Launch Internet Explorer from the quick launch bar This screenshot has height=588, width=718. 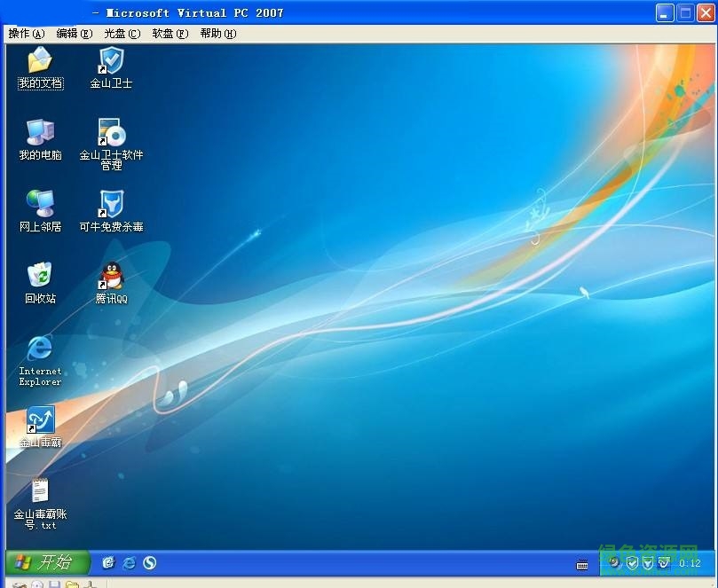(129, 562)
